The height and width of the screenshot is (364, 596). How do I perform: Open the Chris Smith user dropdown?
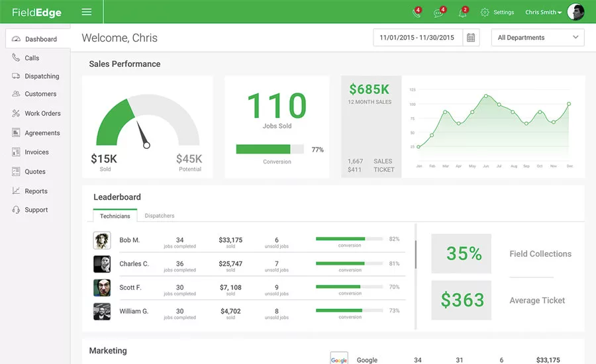tap(544, 12)
